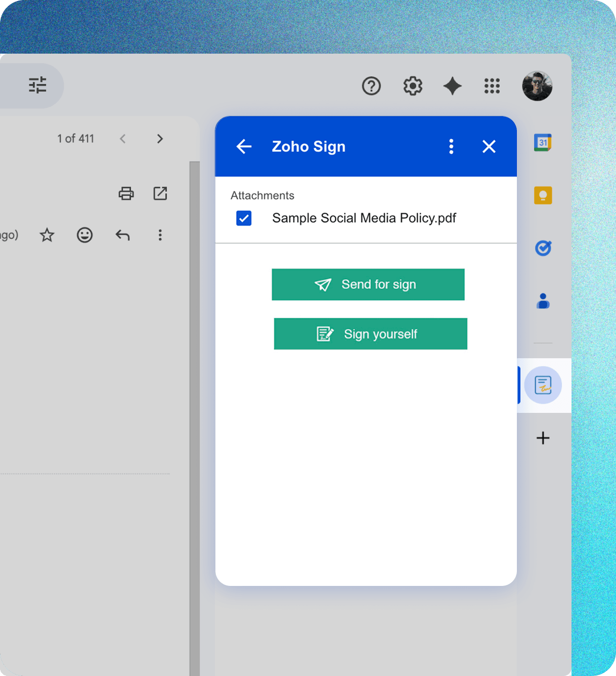Open the search filter options icon

coord(37,85)
